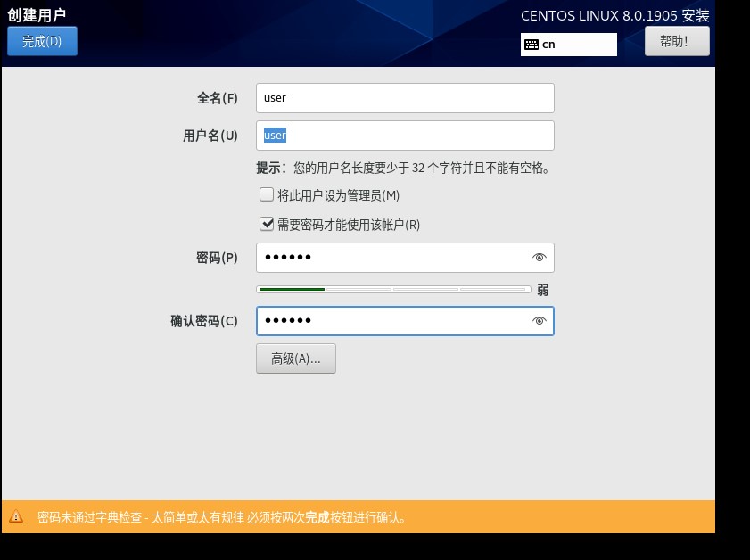Image resolution: width=750 pixels, height=560 pixels.
Task: Switch keyboard layout using the cn dropdown
Action: click(568, 44)
